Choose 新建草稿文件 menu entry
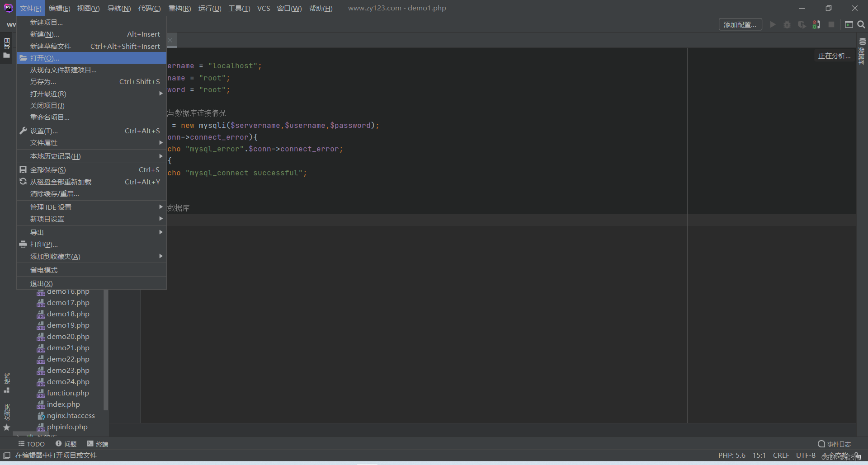The image size is (868, 465). [x=92, y=46]
